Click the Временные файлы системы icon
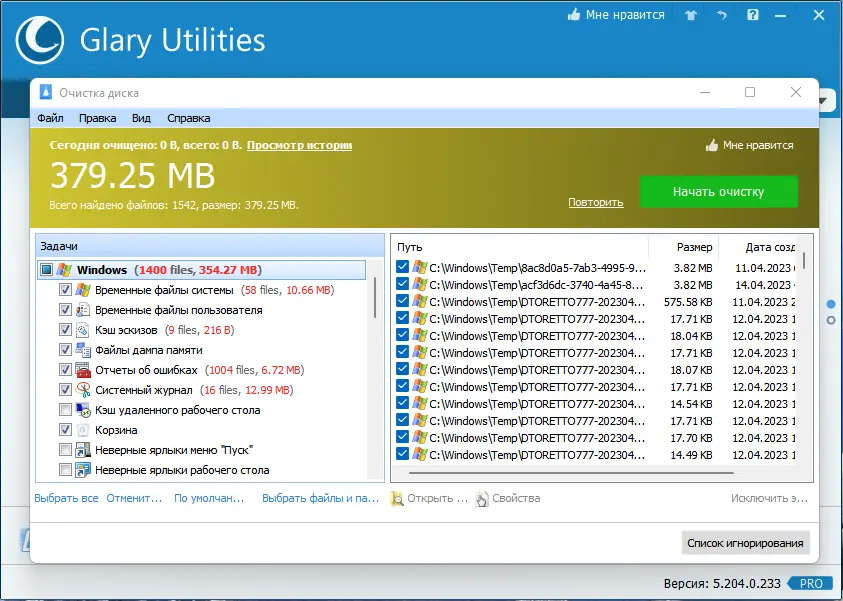Screen dimensions: 843x601 click(x=83, y=290)
